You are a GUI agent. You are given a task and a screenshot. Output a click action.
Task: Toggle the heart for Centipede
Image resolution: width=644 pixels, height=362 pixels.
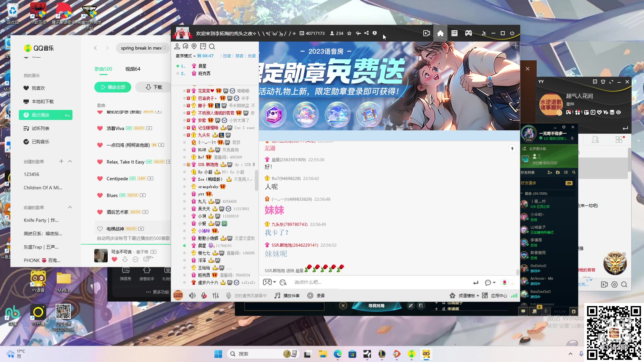pos(100,179)
